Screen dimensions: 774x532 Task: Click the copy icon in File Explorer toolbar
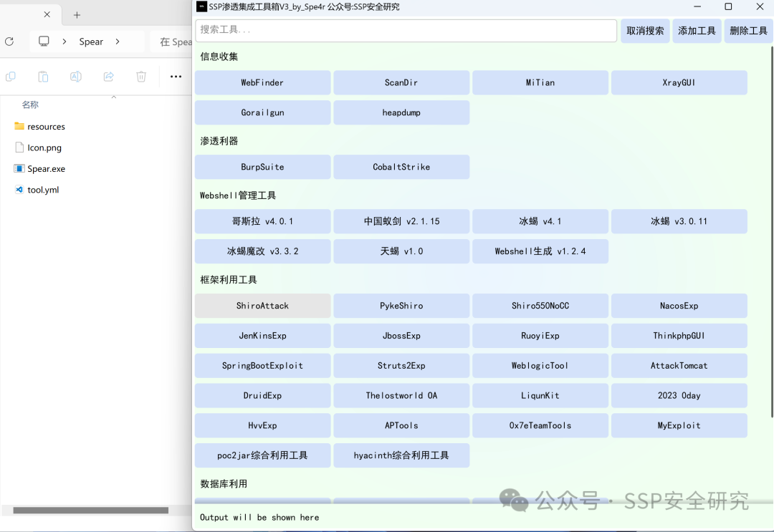[10, 77]
